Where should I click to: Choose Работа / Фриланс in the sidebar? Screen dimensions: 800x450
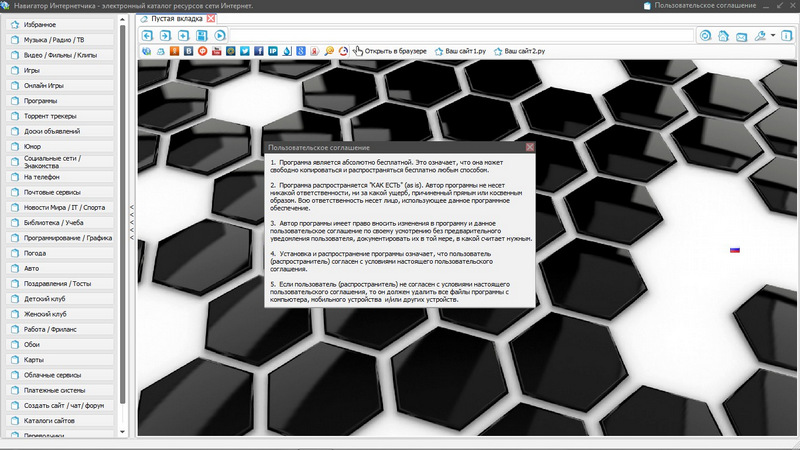click(x=60, y=330)
